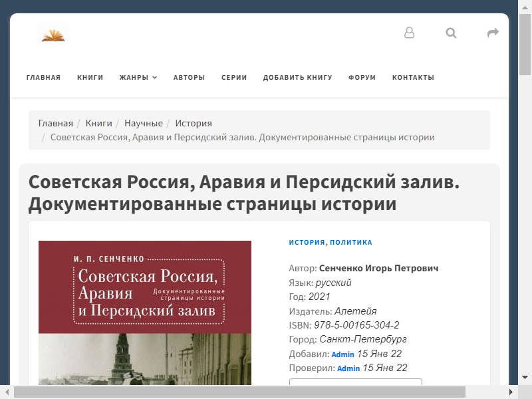
Task: Open the user account icon
Action: pos(409,33)
